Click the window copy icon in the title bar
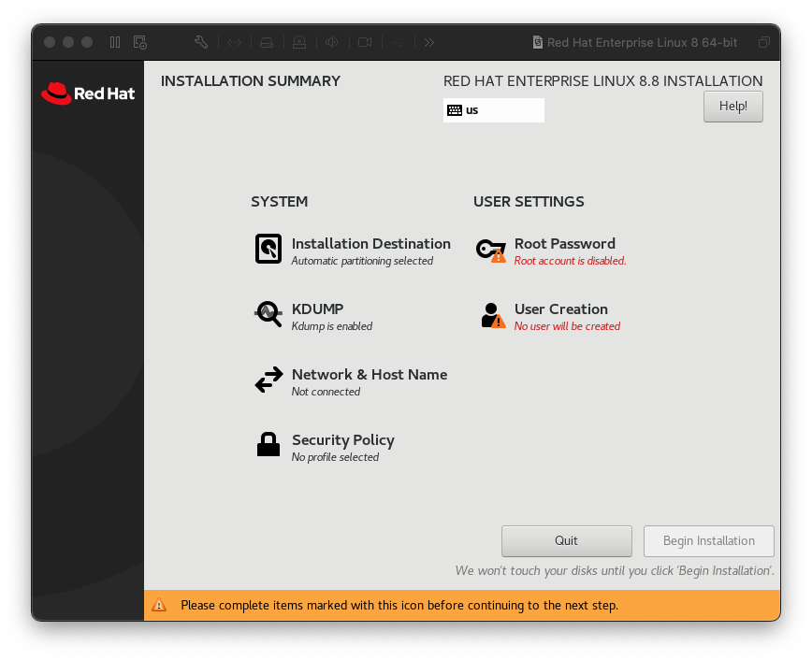This screenshot has height=660, width=812. pos(764,42)
